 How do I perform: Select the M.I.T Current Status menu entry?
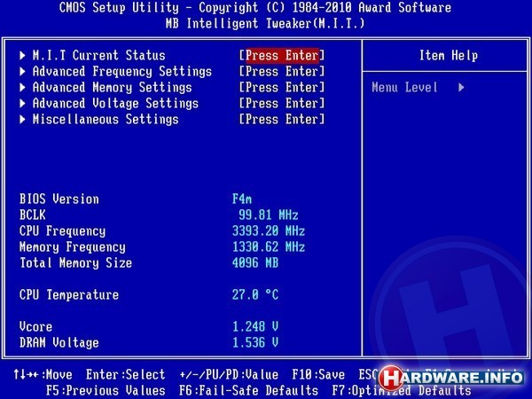98,55
